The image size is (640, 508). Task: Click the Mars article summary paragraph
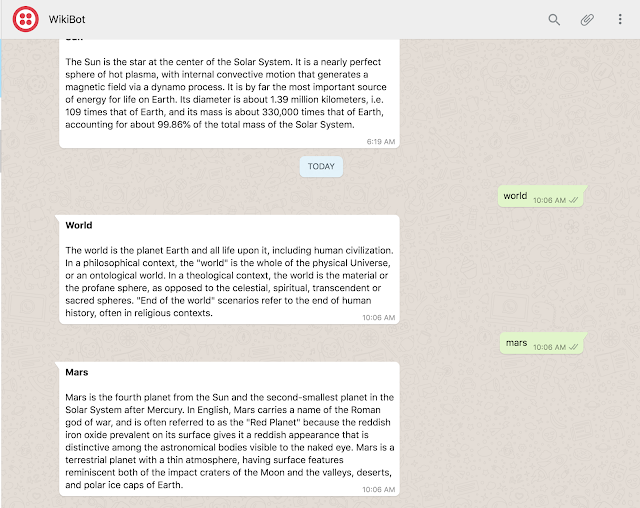(x=229, y=441)
